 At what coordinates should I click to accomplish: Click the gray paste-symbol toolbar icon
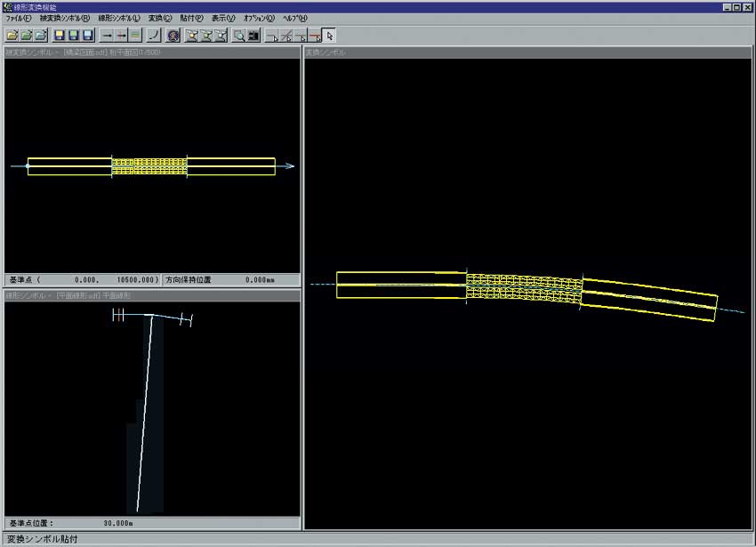pos(221,36)
